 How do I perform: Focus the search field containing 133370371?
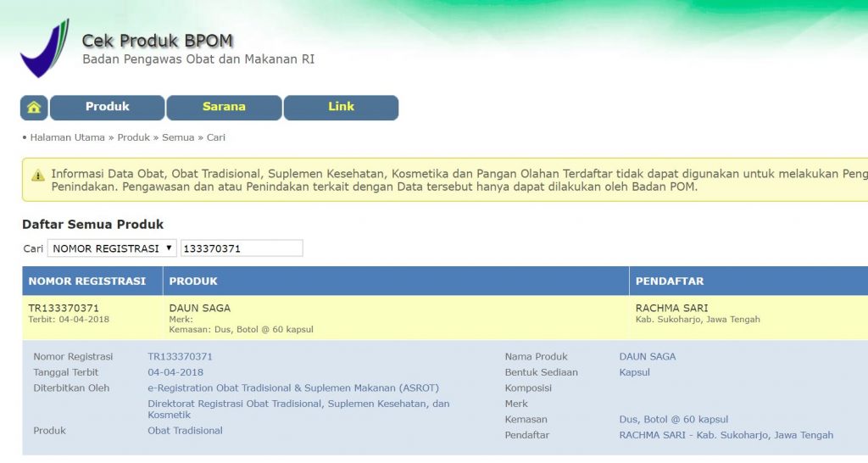click(x=242, y=248)
